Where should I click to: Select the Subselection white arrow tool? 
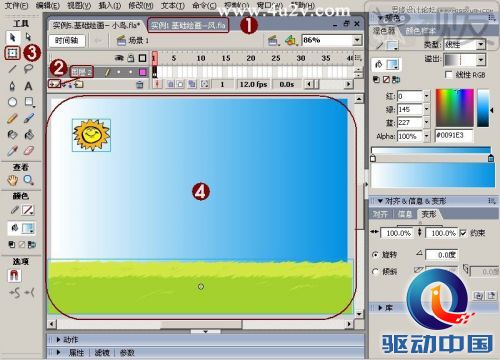click(x=28, y=37)
